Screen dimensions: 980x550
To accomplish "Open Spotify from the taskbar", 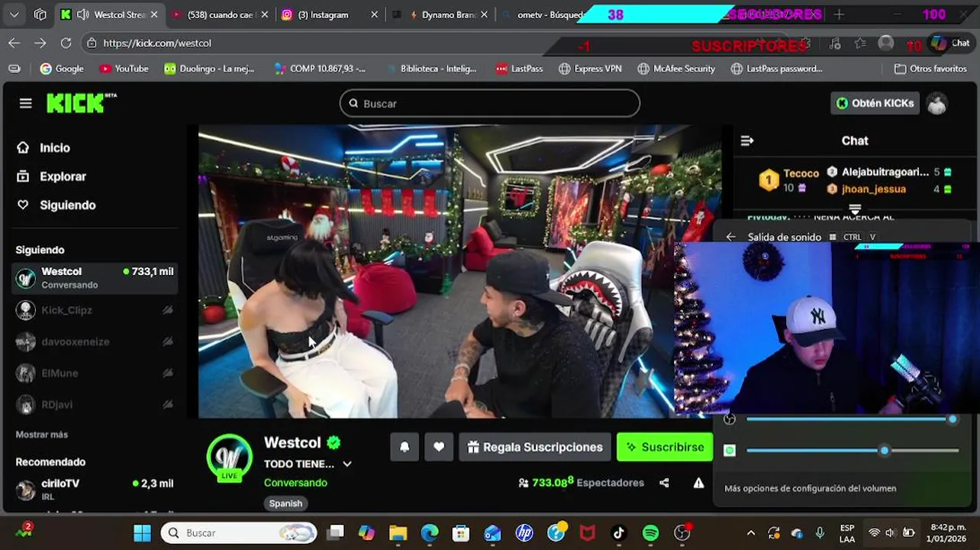I will [x=650, y=533].
